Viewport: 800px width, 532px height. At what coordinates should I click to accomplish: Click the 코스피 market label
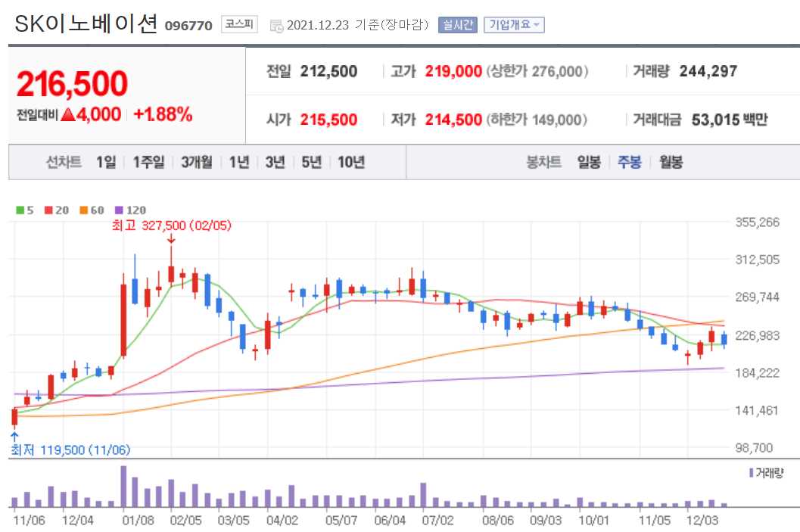pos(238,23)
